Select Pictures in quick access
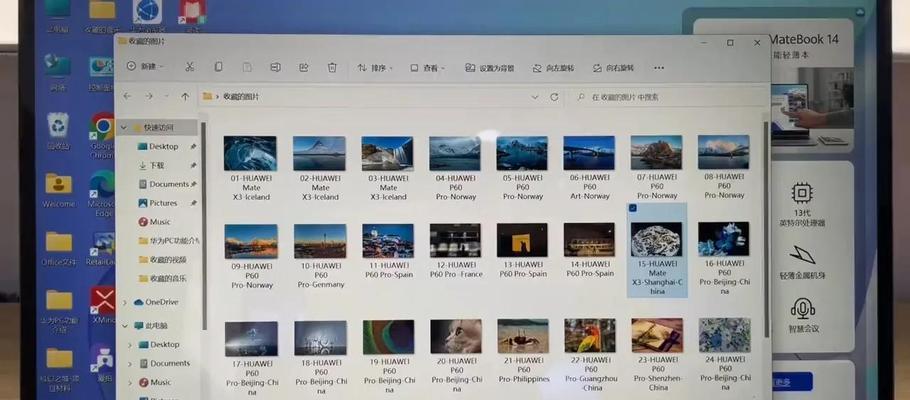The image size is (910, 400). point(158,203)
